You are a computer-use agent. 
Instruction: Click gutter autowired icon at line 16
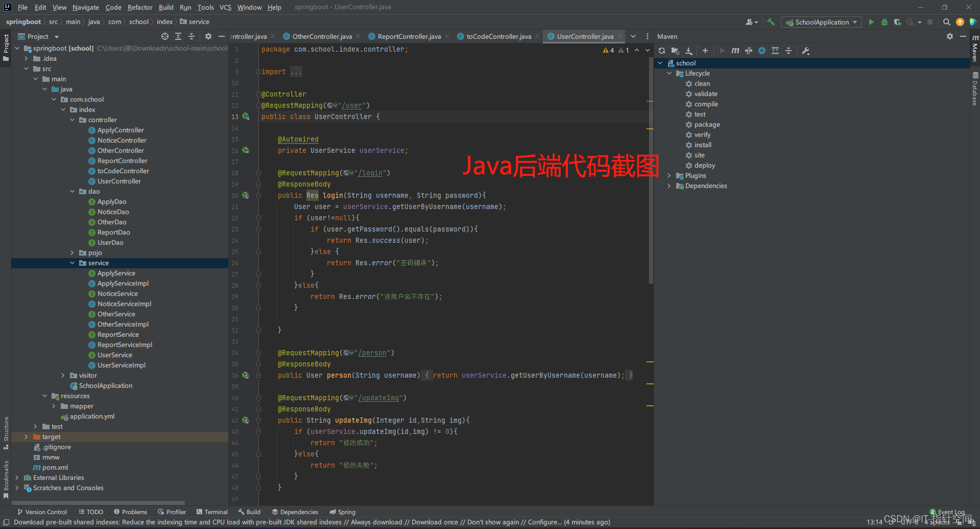click(x=246, y=150)
